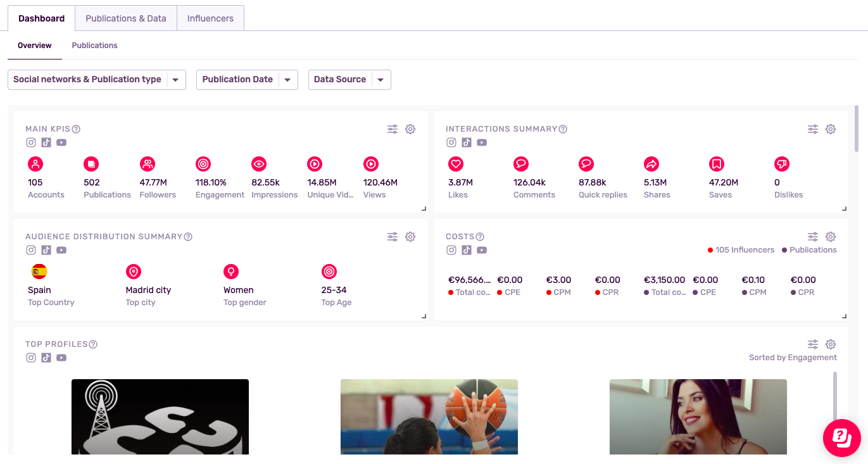868x464 pixels.
Task: Click the Shares arrow icon
Action: [651, 165]
